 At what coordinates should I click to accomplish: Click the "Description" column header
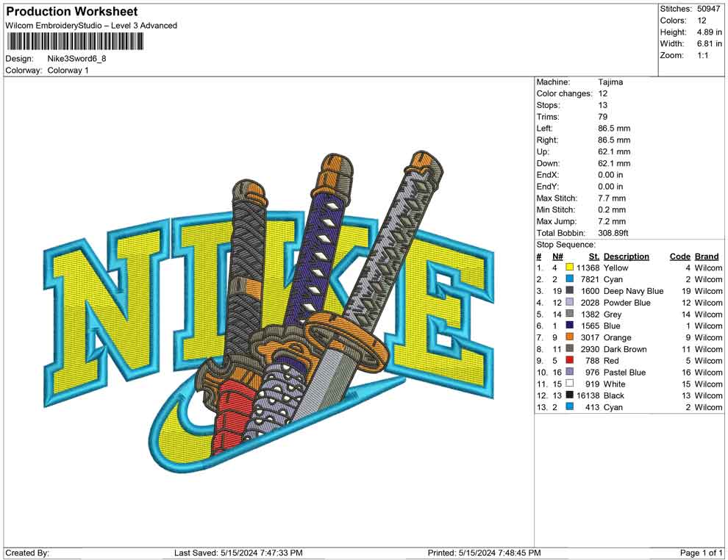tap(627, 256)
